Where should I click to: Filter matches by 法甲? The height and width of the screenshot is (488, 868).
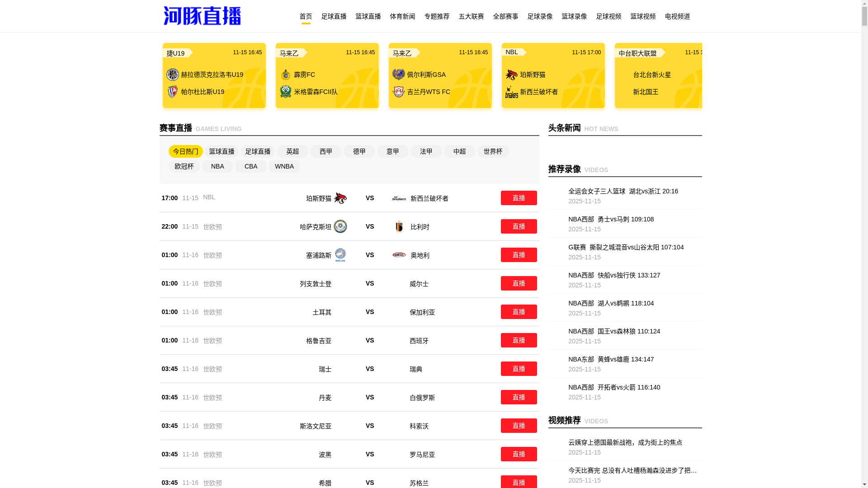point(426,151)
